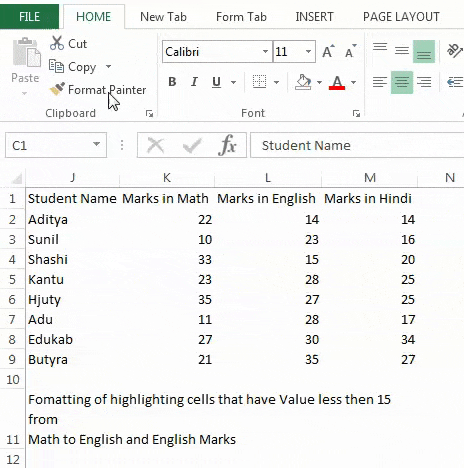
Task: Increase font size with large A
Action: [x=328, y=52]
